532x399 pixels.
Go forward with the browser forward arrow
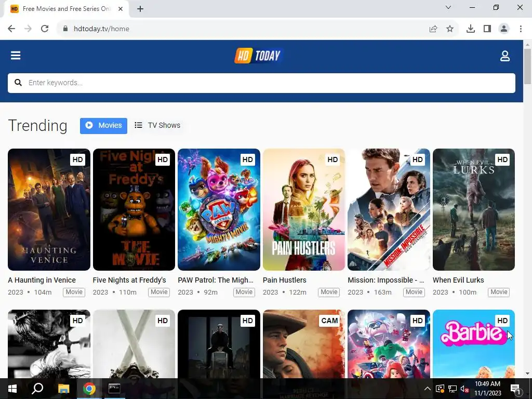click(x=28, y=29)
